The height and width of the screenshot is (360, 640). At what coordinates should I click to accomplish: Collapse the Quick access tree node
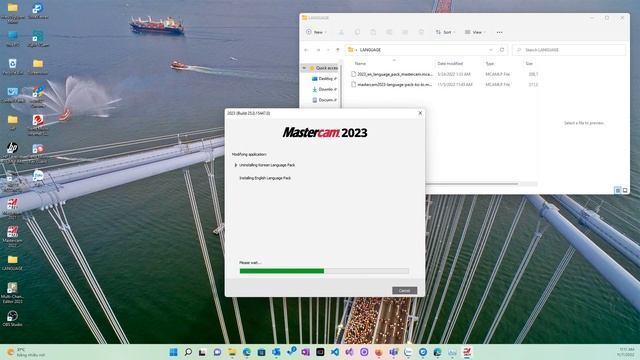click(304, 68)
